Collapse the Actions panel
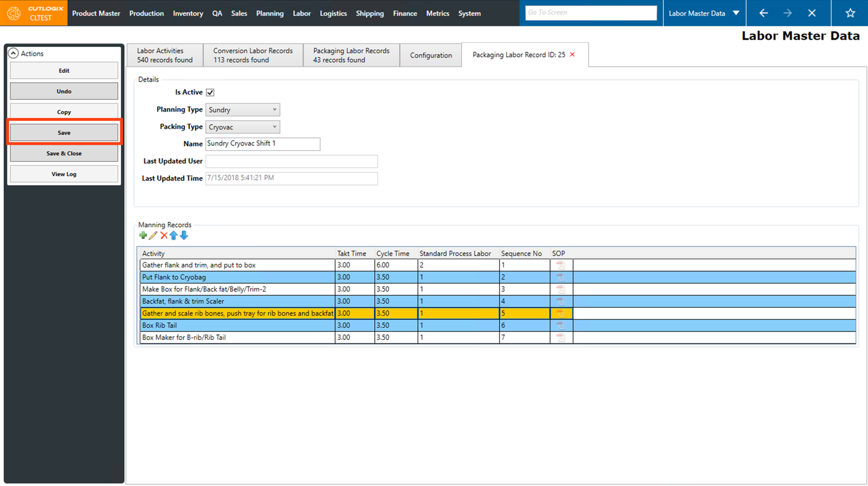 (13, 53)
